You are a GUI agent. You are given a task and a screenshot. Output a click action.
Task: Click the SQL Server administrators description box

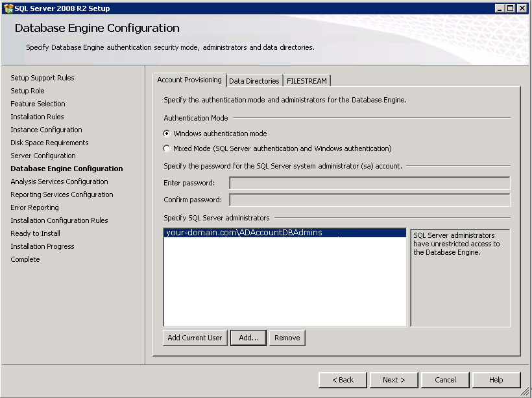(460, 278)
